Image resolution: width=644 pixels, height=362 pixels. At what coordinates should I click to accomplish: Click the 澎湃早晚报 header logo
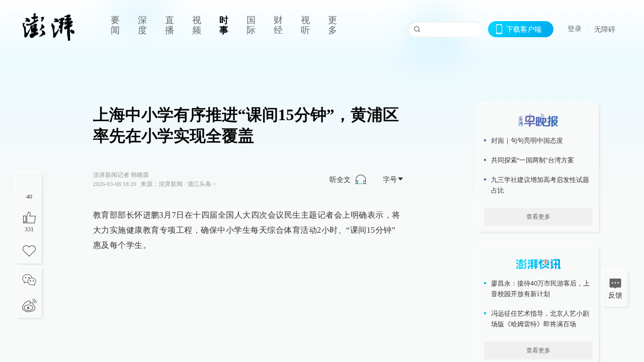(x=538, y=121)
